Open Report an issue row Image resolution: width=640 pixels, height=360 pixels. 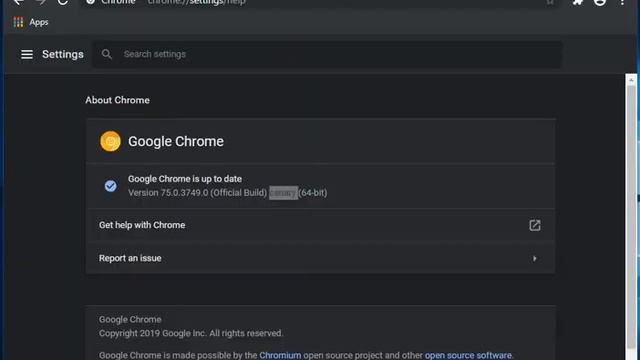(x=320, y=258)
